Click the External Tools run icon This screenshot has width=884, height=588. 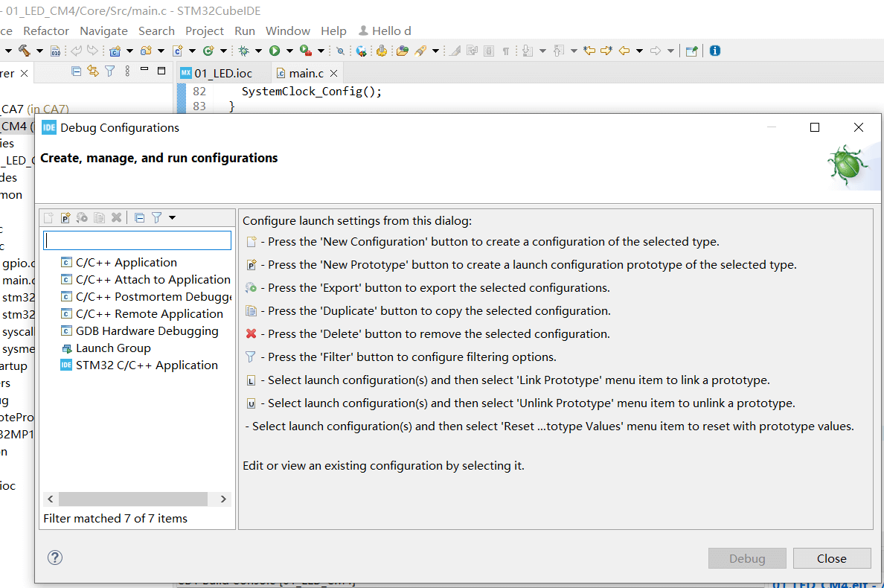306,51
